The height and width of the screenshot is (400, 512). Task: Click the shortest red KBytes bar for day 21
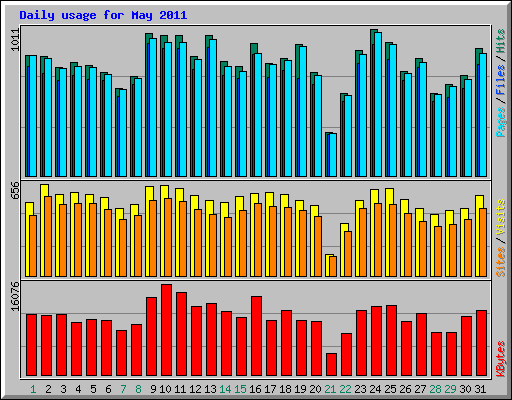pyautogui.click(x=331, y=365)
